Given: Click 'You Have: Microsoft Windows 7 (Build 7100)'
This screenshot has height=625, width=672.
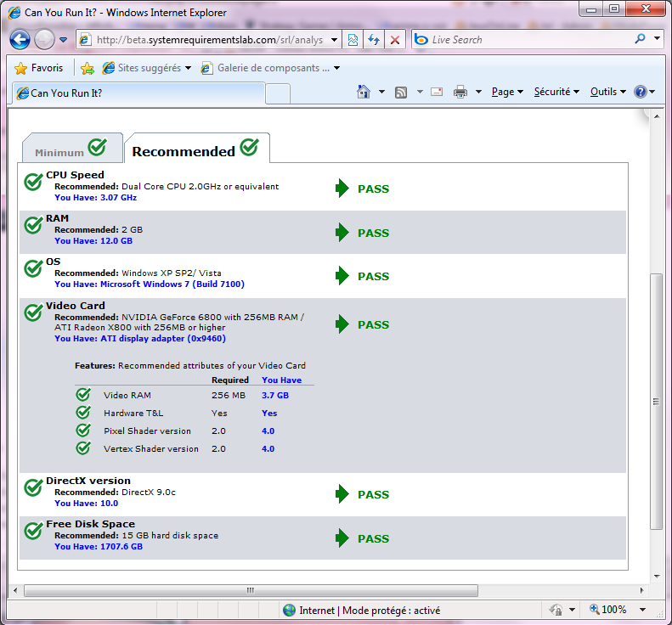Looking at the screenshot, I should coord(150,284).
